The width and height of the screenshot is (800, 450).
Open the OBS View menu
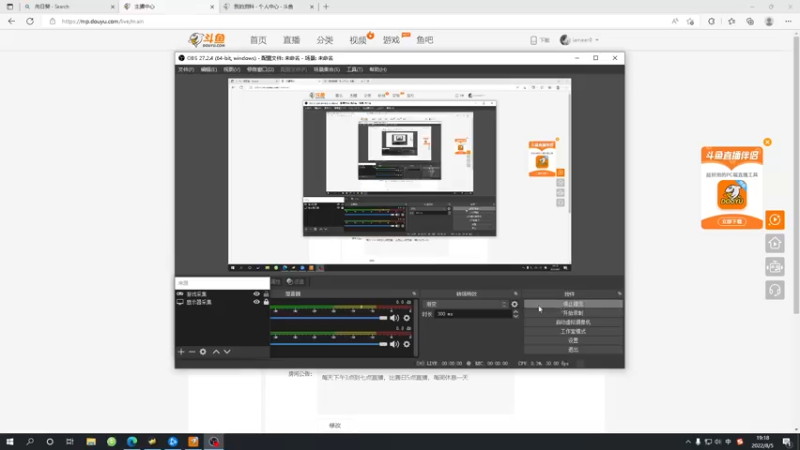(232, 69)
